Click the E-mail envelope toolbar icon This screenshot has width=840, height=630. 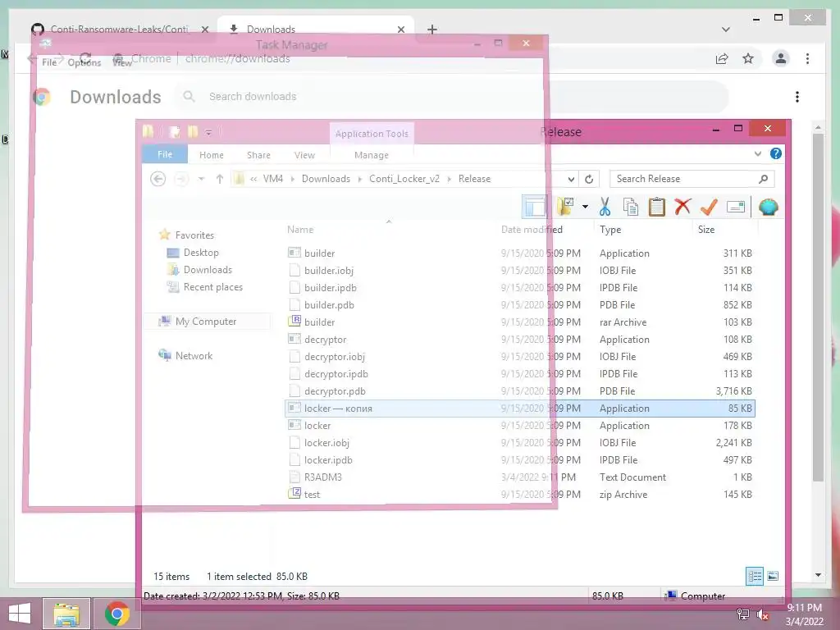736,207
